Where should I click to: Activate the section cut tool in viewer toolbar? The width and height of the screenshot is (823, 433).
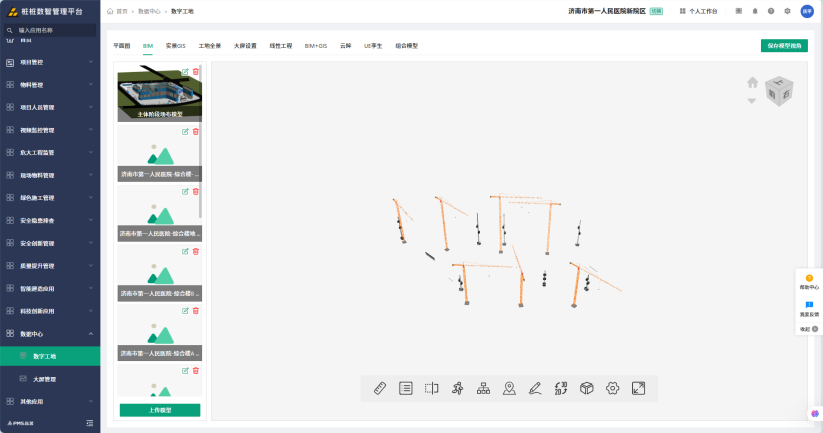click(431, 388)
